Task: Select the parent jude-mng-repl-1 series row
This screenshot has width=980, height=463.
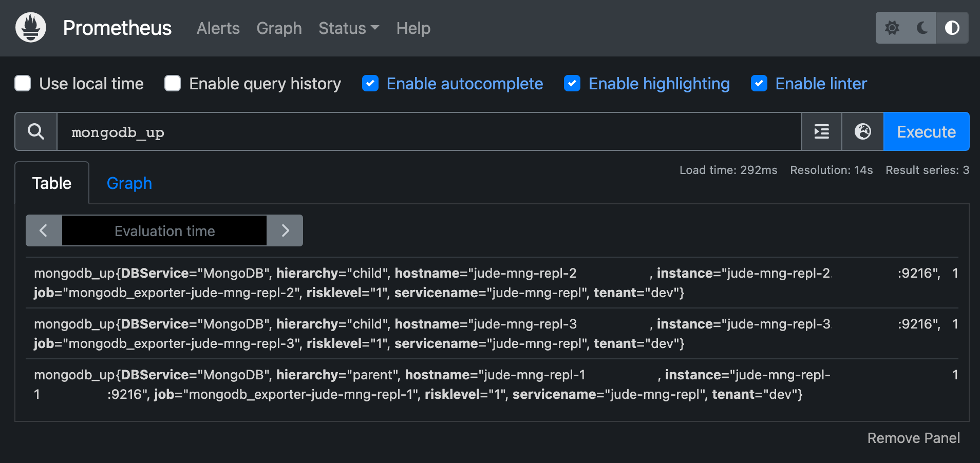Action: tap(492, 384)
